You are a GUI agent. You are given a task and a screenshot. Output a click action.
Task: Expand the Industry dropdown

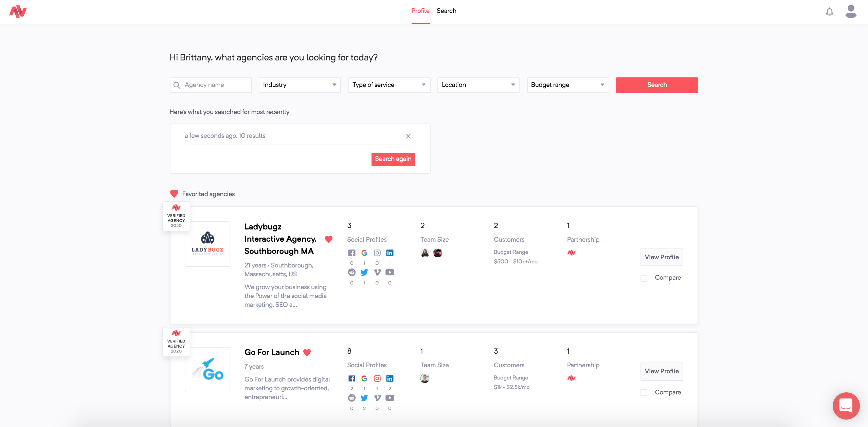tap(300, 85)
